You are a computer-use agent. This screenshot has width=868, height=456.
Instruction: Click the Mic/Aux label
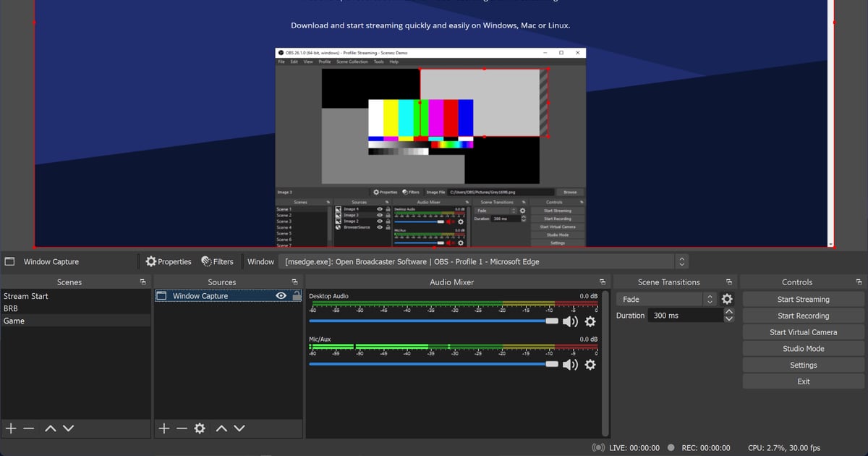point(320,339)
